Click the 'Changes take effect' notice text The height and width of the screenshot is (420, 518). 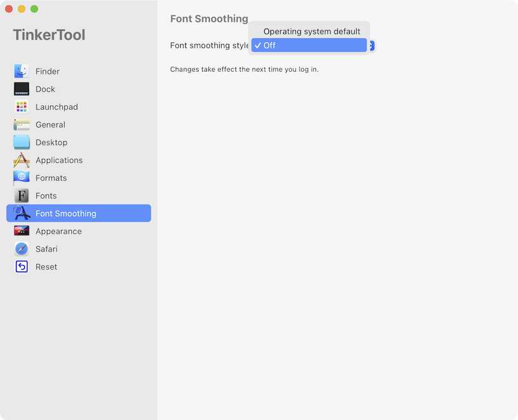[244, 69]
